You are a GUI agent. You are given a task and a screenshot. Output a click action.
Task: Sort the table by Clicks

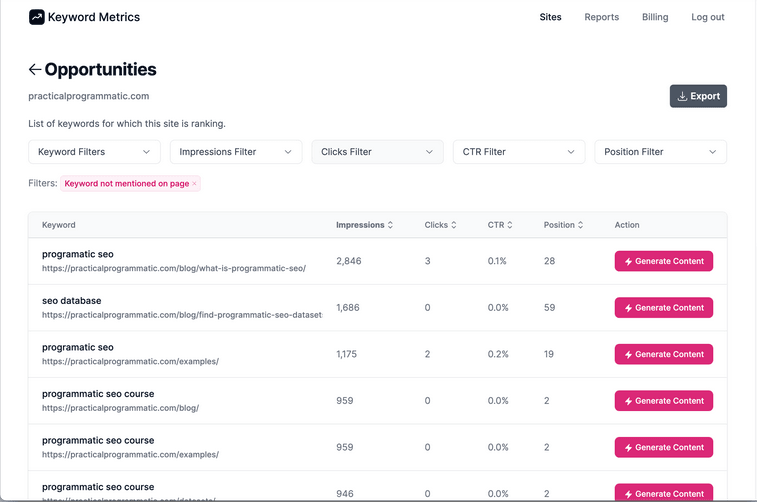[x=440, y=225]
